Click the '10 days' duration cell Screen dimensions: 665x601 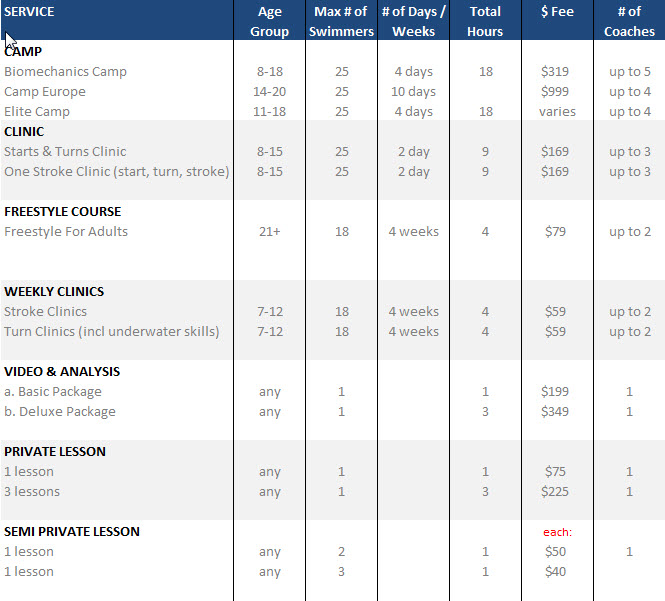click(413, 92)
